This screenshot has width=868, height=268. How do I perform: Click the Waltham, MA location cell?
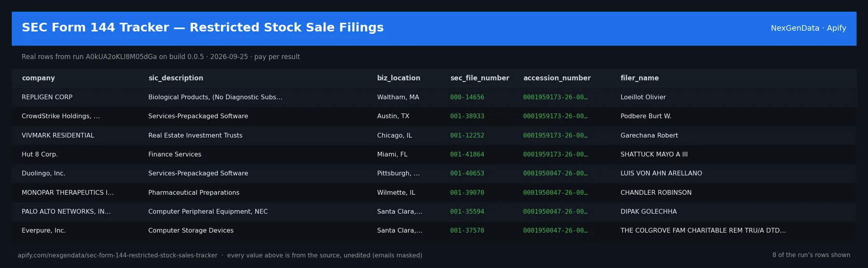coord(398,97)
